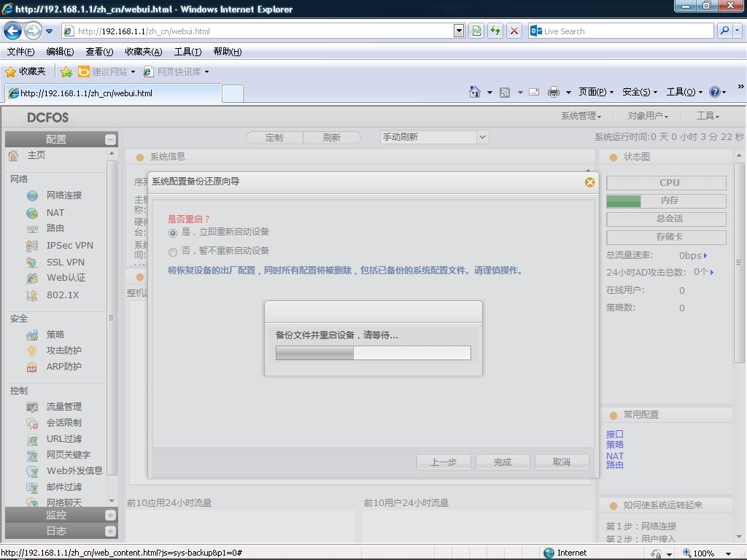Click the refresh page icon in address bar
Image resolution: width=747 pixels, height=560 pixels.
(x=495, y=31)
